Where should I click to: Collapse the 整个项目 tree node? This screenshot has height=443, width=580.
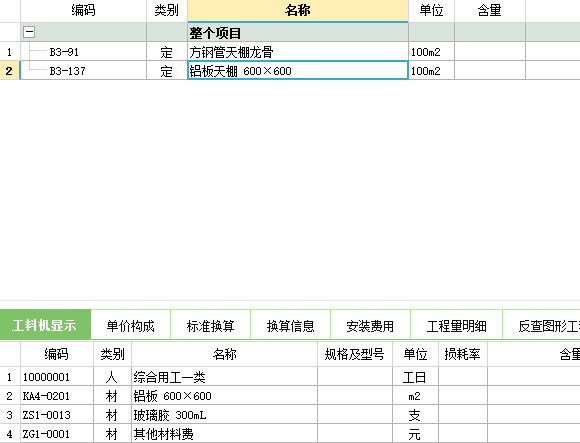[29, 32]
